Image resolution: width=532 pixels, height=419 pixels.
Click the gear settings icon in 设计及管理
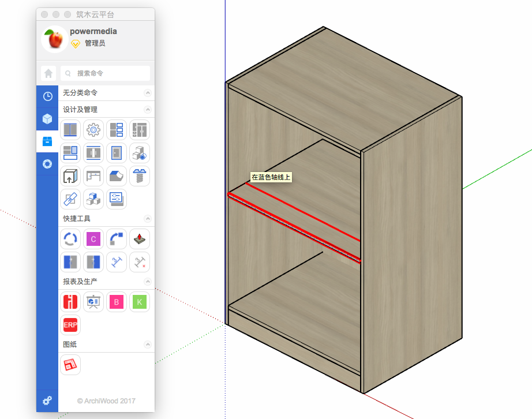click(x=93, y=130)
